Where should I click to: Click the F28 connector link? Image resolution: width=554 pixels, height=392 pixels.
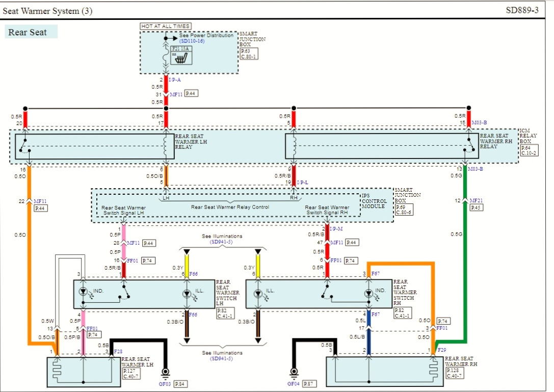tap(118, 351)
